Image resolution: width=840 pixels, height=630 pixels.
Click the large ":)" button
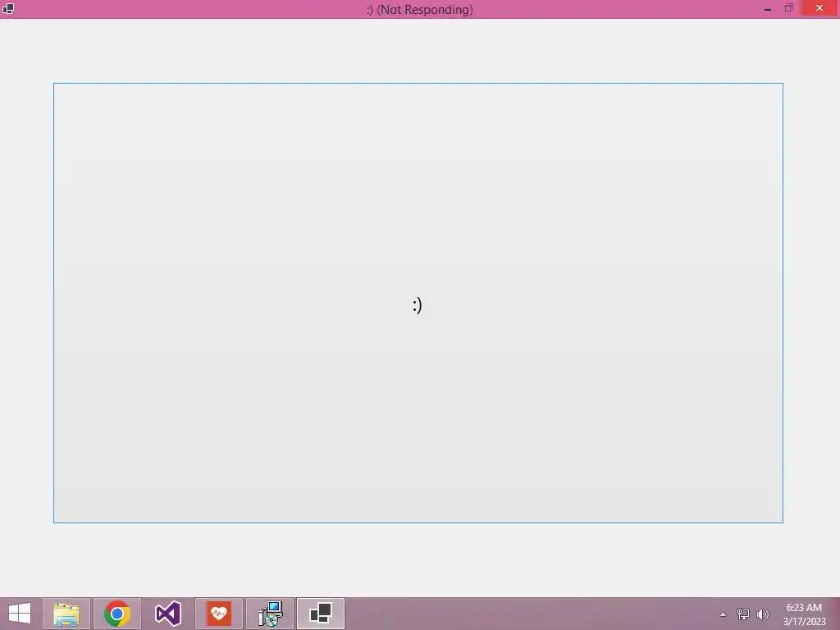418,303
